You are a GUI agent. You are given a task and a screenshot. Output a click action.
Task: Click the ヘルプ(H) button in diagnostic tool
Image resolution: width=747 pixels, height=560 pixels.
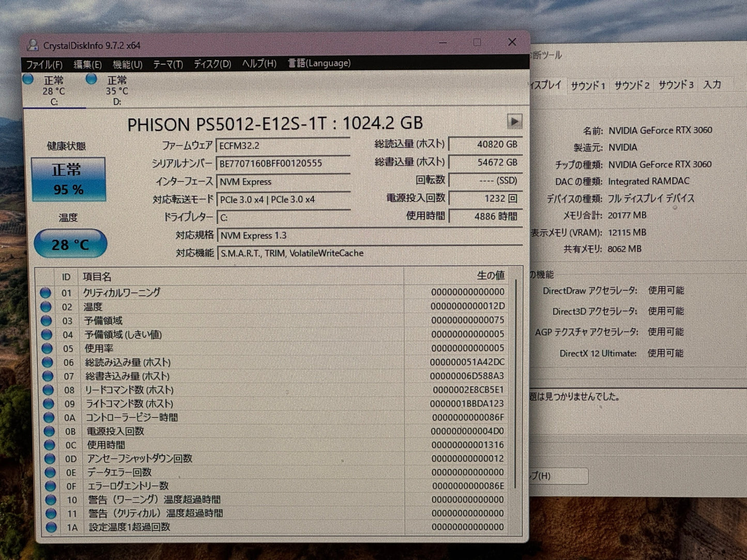[x=558, y=476]
